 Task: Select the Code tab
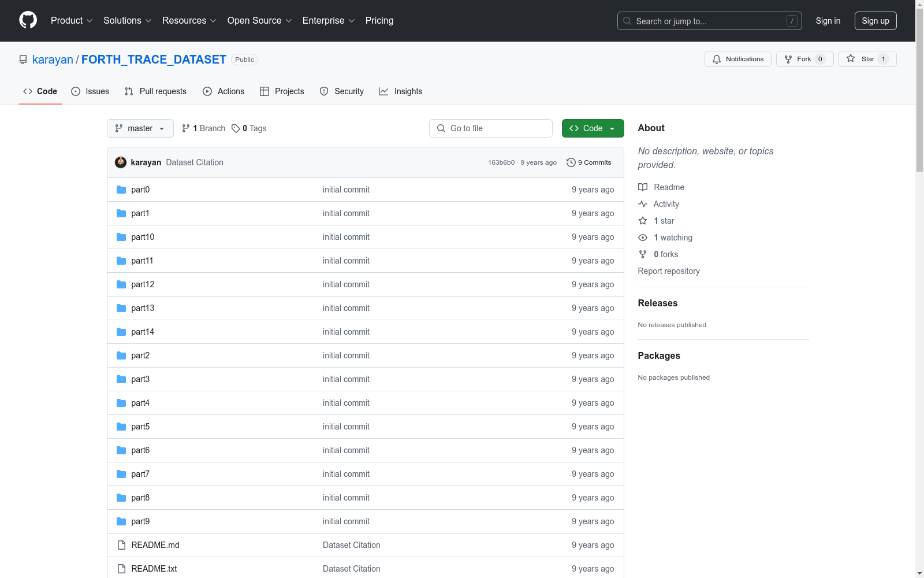click(x=40, y=91)
